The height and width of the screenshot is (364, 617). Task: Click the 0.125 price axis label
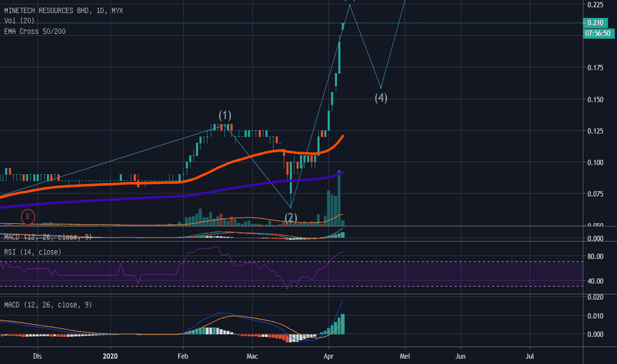coord(595,131)
